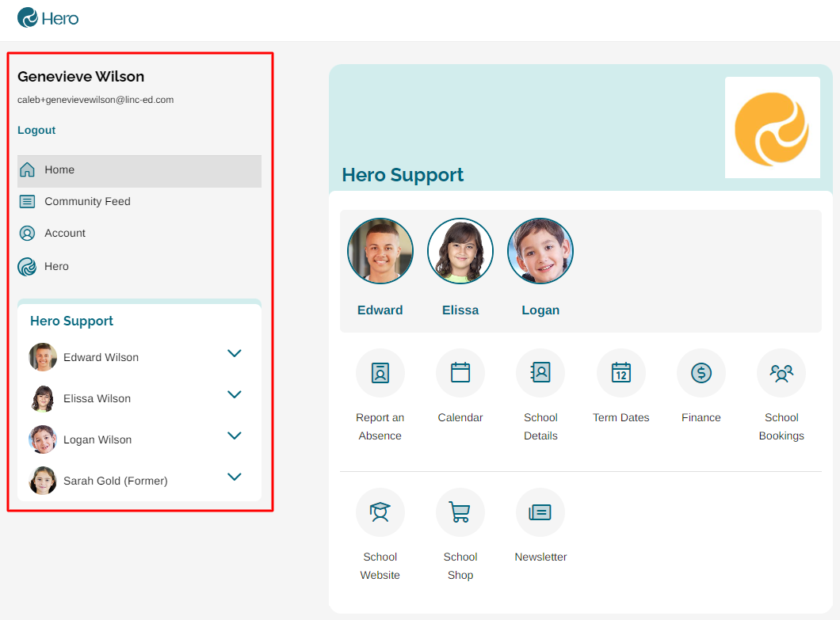This screenshot has width=840, height=620.
Task: Open the School Shop cart icon
Action: [x=460, y=512]
